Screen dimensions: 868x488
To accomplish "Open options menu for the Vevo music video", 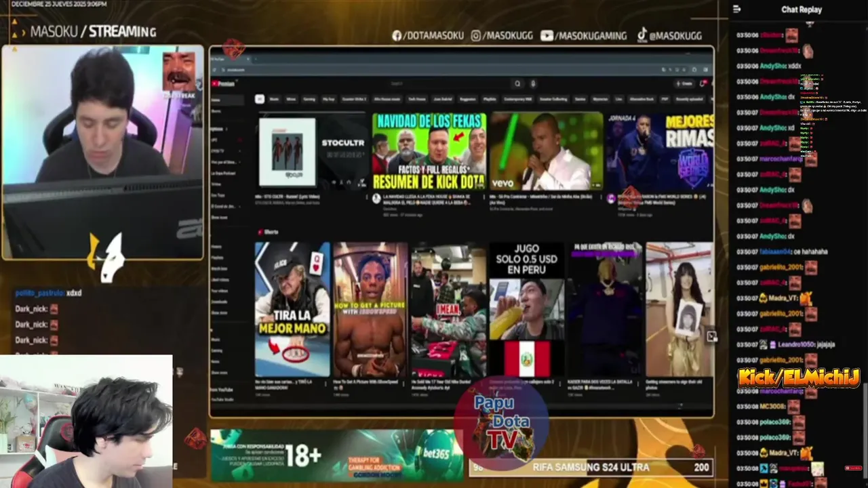I will [x=600, y=197].
